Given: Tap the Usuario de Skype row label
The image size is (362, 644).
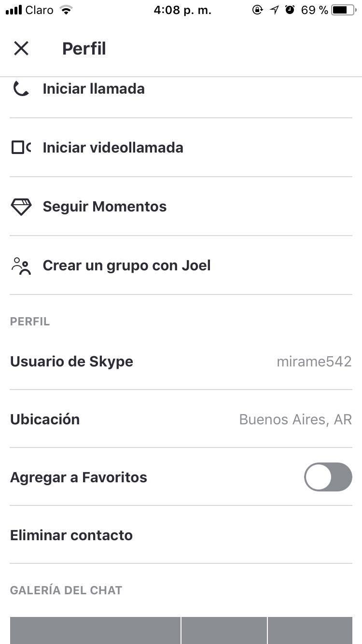Looking at the screenshot, I should pyautogui.click(x=71, y=362).
